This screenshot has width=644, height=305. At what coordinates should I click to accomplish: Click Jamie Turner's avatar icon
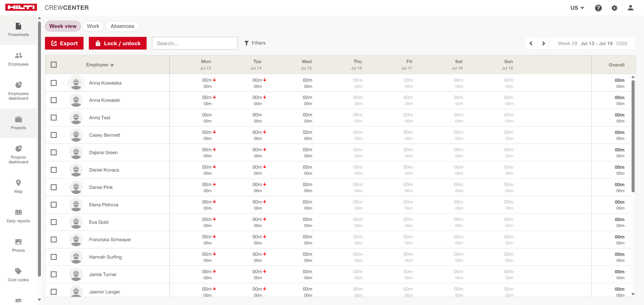coord(76,274)
